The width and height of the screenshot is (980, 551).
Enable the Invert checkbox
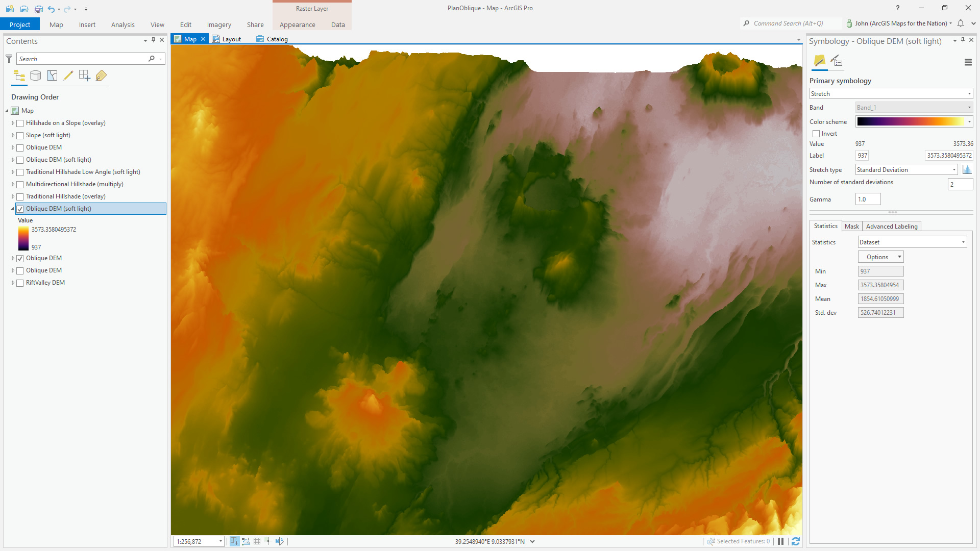[816, 134]
